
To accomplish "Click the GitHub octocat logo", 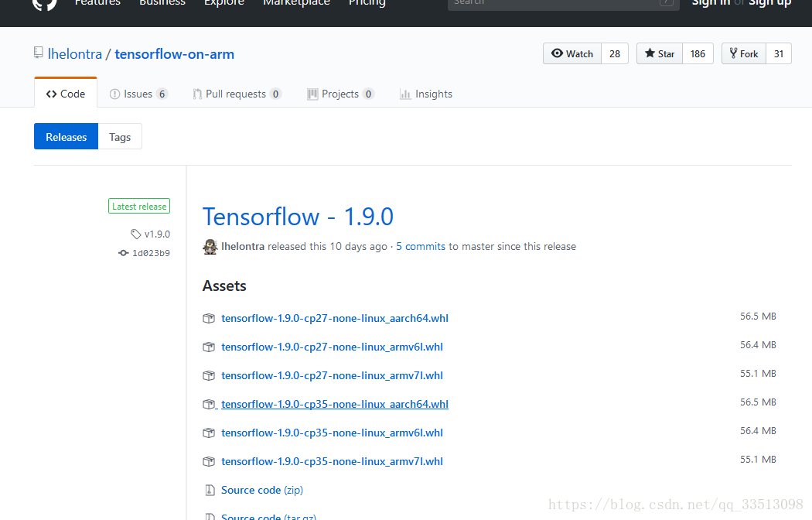I will [45, 4].
